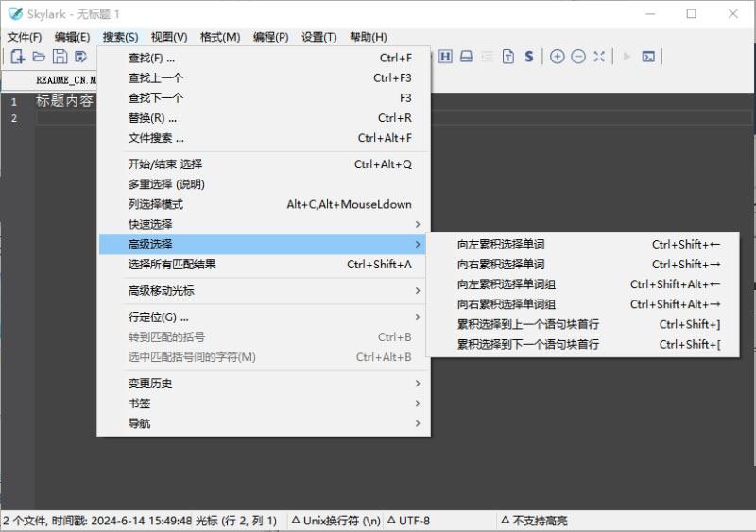756x532 pixels.
Task: Select 查找上一个 menu entry
Action: coord(264,77)
